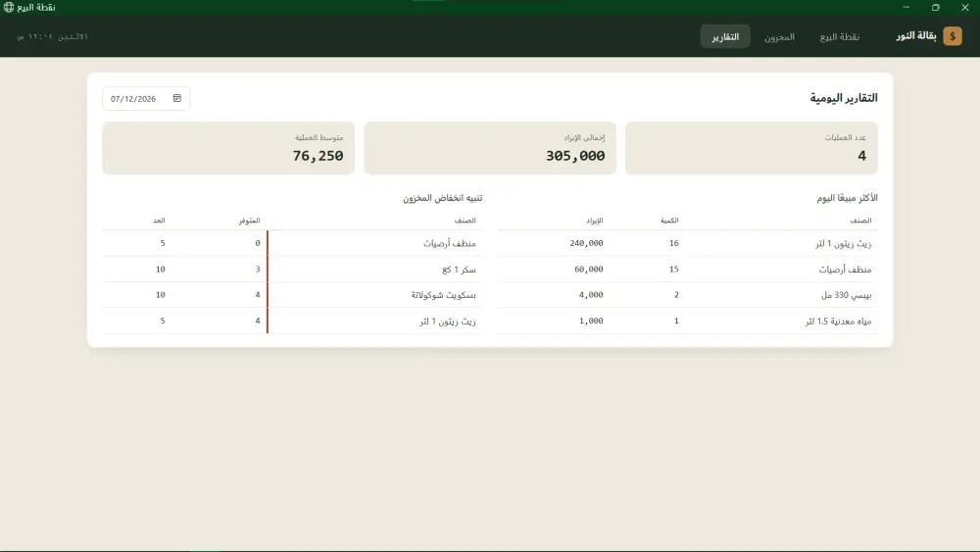Open the المخزون tab
This screenshot has width=980, height=552.
(779, 37)
